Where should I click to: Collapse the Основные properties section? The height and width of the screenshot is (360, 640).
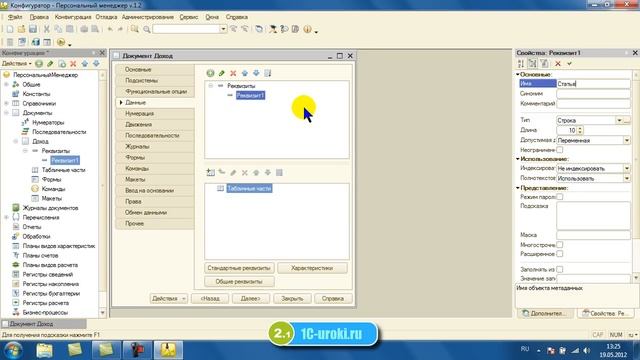(x=518, y=75)
